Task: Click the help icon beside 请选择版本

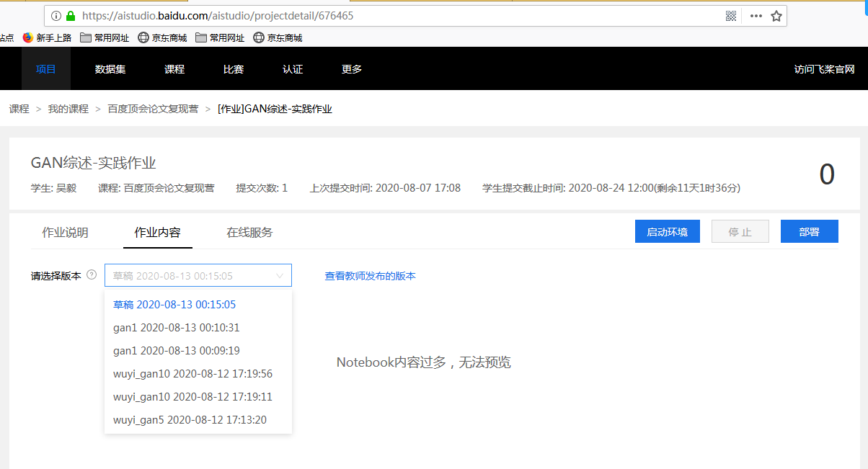Action: pyautogui.click(x=92, y=275)
